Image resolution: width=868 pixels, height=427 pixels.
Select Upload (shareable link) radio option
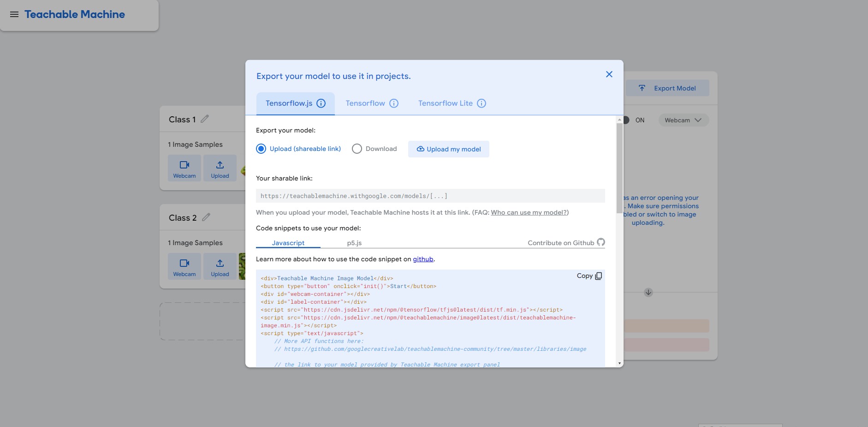point(261,149)
